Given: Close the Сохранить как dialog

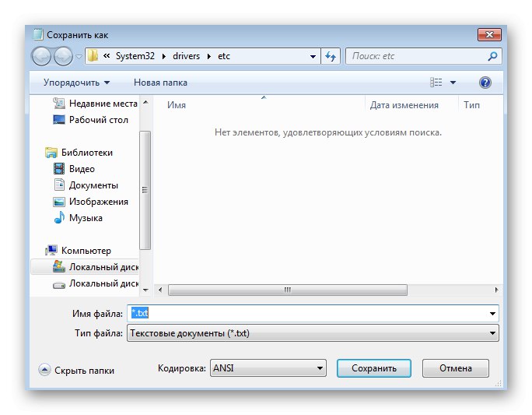Looking at the screenshot, I should [x=489, y=34].
